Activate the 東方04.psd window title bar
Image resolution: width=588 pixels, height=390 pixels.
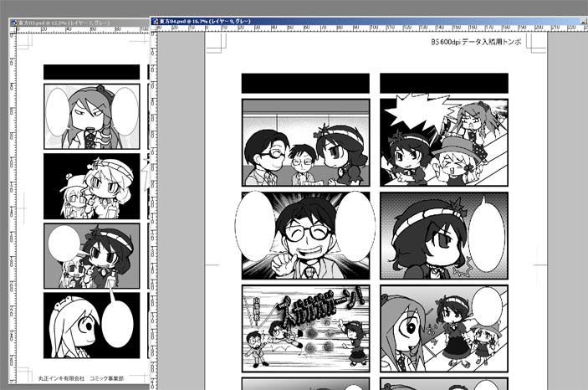(x=369, y=22)
